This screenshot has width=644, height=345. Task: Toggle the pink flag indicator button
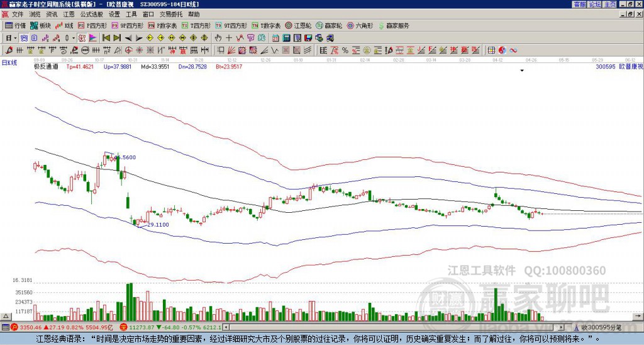(x=93, y=38)
